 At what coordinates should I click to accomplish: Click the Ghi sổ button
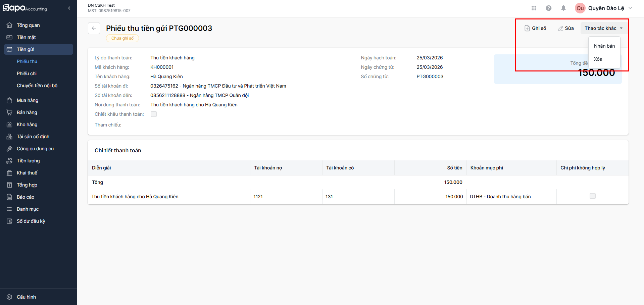point(536,28)
